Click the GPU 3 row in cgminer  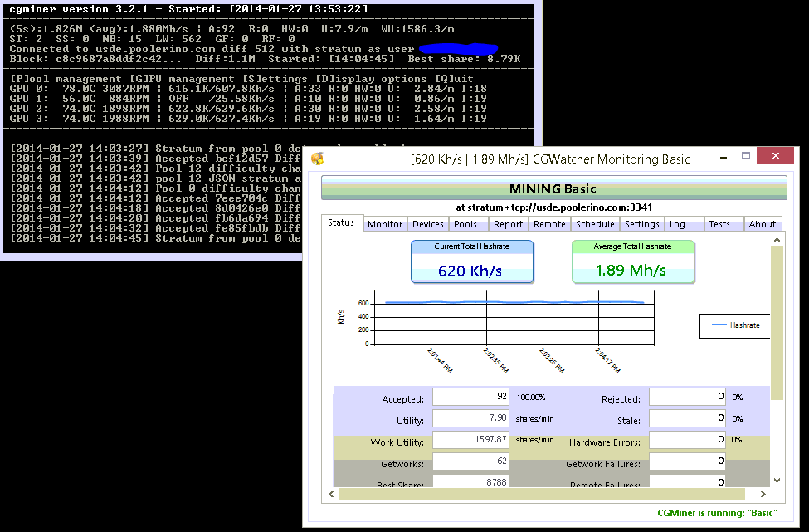248,118
